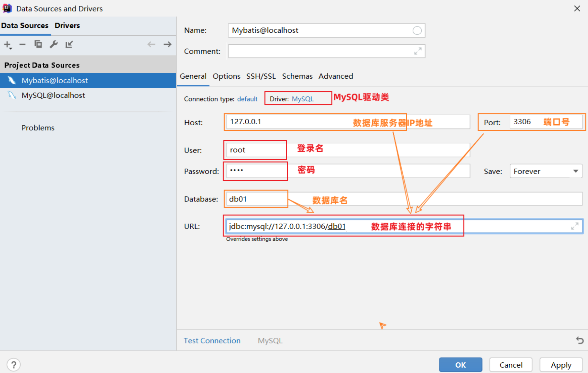The image size is (588, 373).
Task: Close the Data Sources and Drivers dialog
Action: pyautogui.click(x=577, y=8)
